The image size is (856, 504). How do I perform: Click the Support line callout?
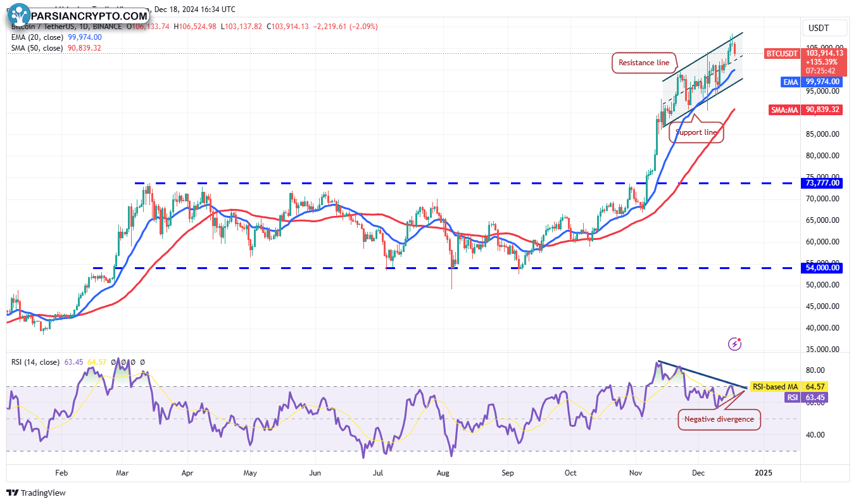click(x=696, y=132)
